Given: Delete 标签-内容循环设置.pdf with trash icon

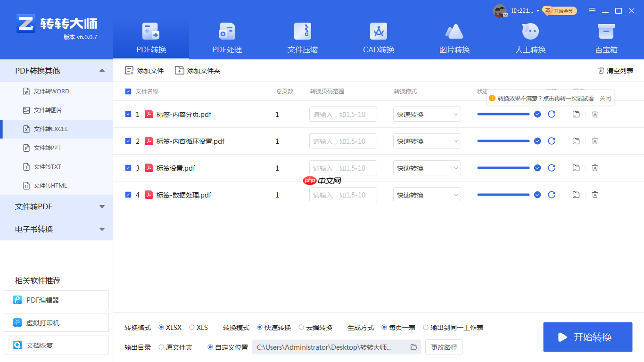Looking at the screenshot, I should coord(595,141).
